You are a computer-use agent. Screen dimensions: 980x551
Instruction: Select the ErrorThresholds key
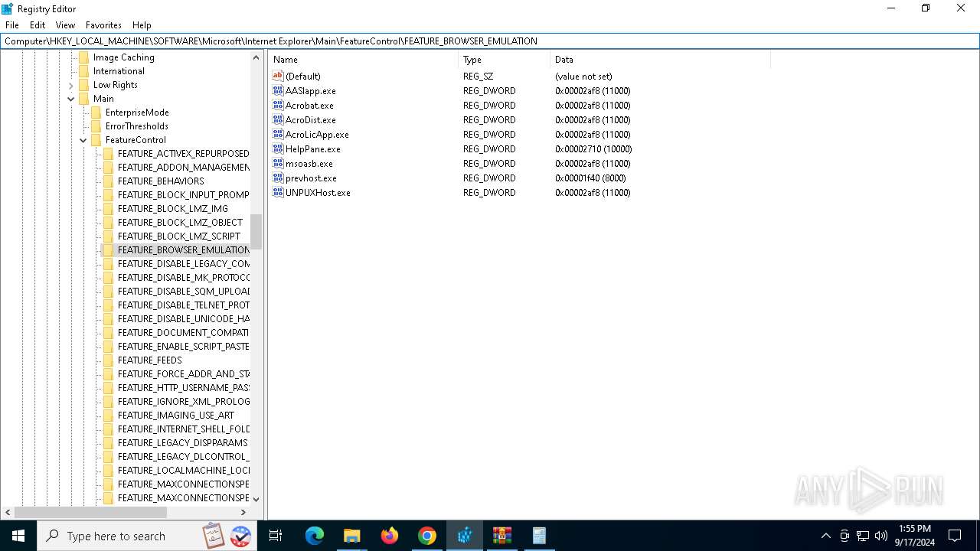tap(137, 126)
